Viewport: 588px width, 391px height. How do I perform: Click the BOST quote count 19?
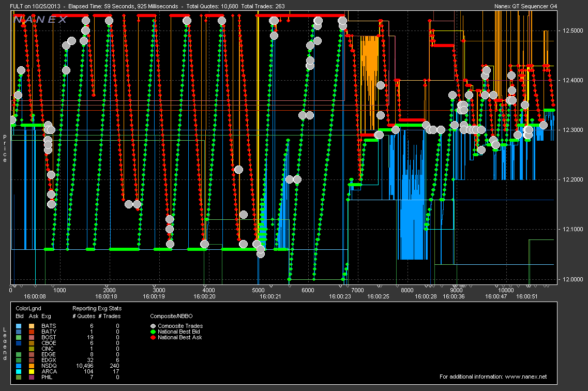tap(91, 337)
